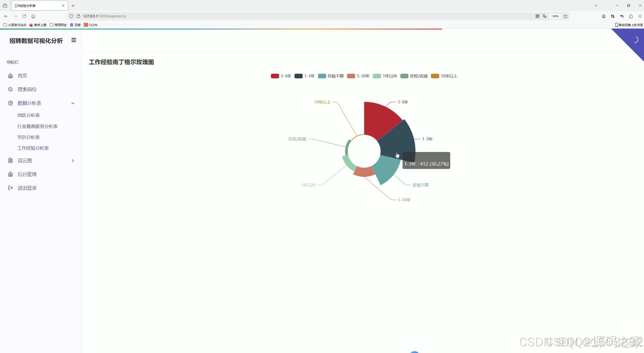Screen dimensions: 644x353
Task: Toggle the 经验不限 legend series
Action: tap(331, 76)
